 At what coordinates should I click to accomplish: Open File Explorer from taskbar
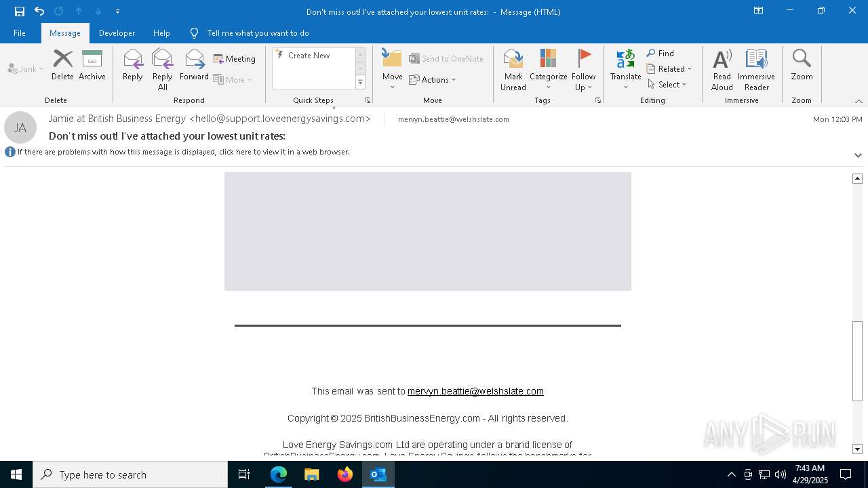tap(312, 474)
